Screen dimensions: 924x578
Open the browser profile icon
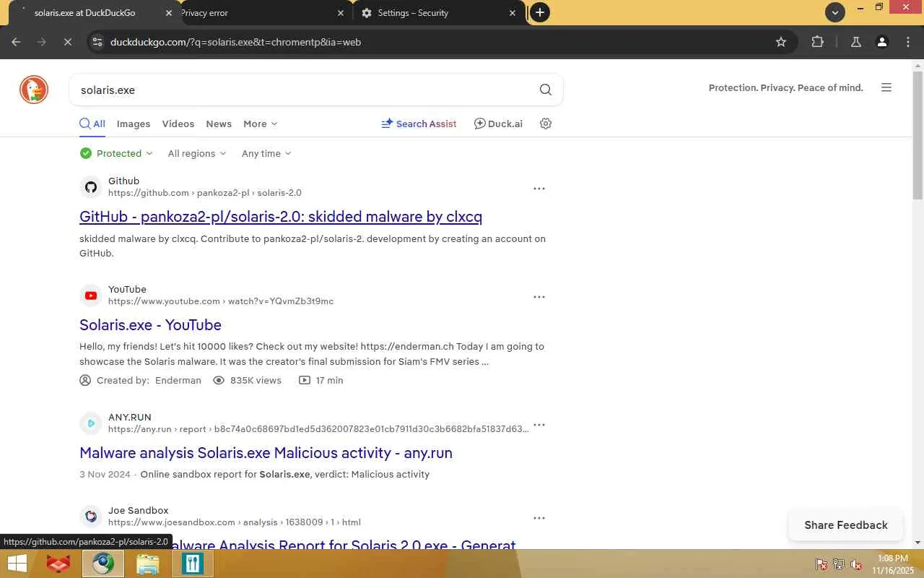tap(882, 42)
